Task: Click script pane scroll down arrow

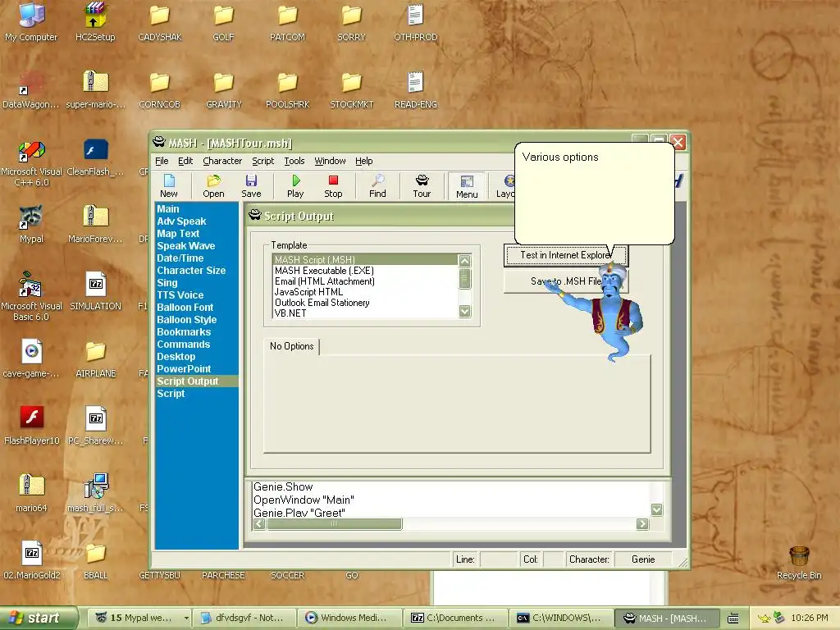Action: pos(657,509)
